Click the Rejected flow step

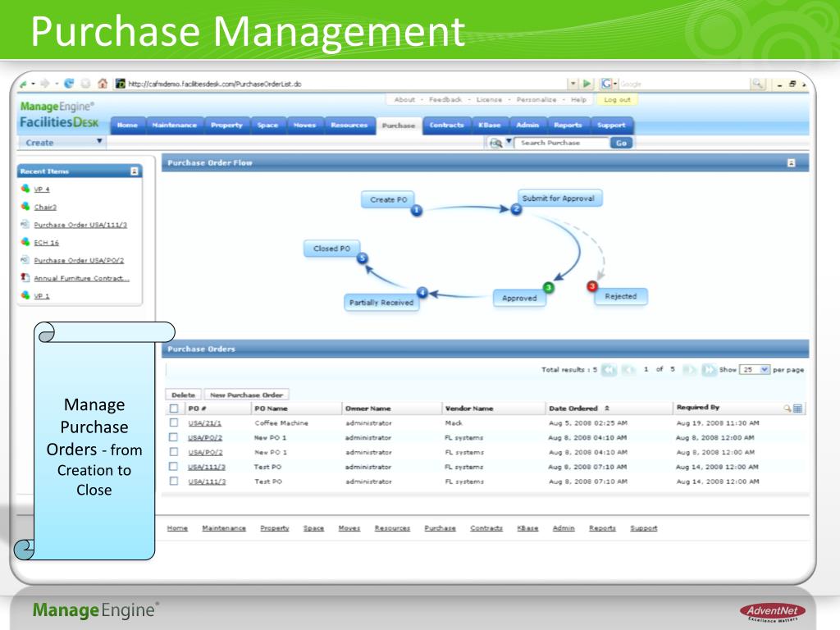point(621,296)
